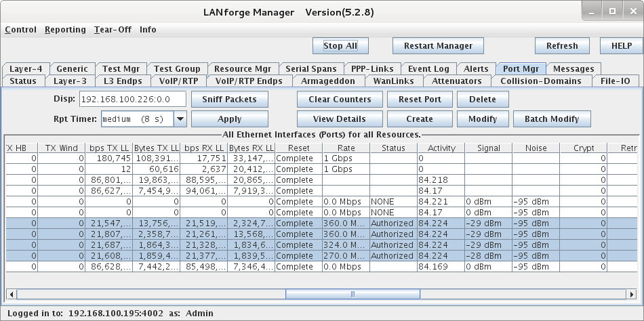Sort by bps TX LL column header
The height and width of the screenshot is (321, 644).
coord(109,148)
